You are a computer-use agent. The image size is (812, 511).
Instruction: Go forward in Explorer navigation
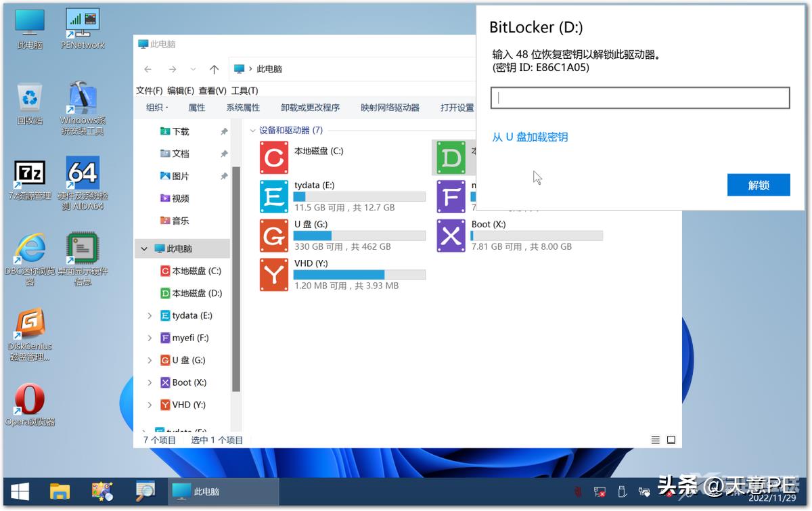click(173, 69)
